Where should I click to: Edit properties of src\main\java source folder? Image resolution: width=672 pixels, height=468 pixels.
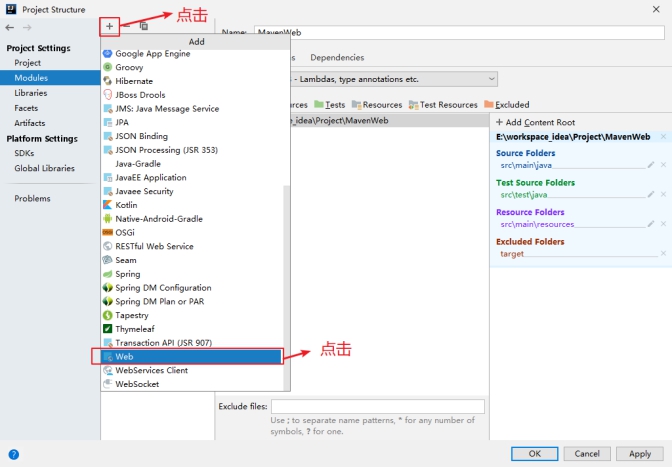651,165
